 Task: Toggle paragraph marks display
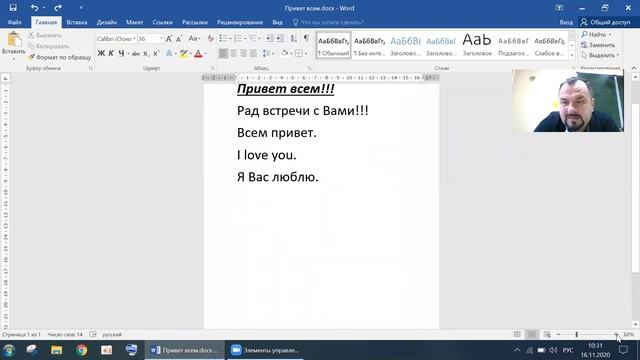(x=306, y=38)
